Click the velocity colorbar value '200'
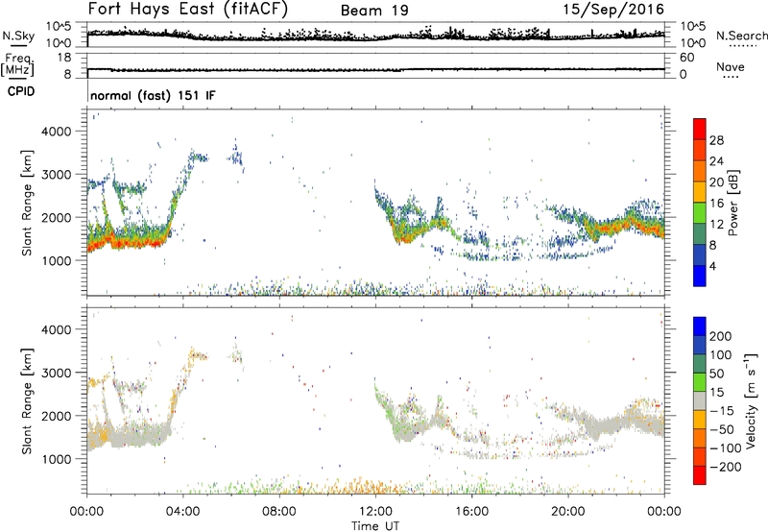 tap(721, 336)
